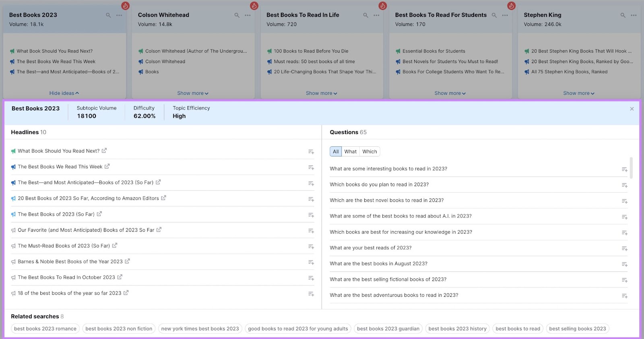Image resolution: width=644 pixels, height=339 pixels.
Task: Click the fire badge above Best Books To Read In Life
Action: pyautogui.click(x=382, y=6)
